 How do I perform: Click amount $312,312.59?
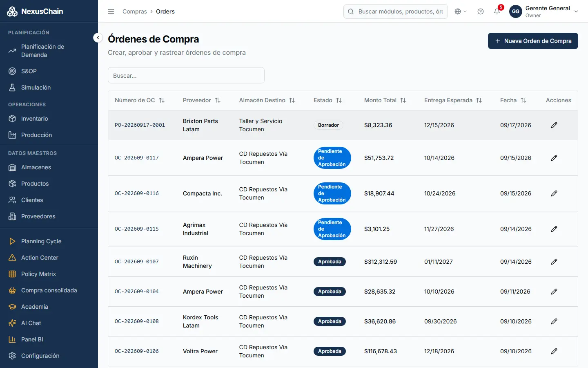point(381,262)
